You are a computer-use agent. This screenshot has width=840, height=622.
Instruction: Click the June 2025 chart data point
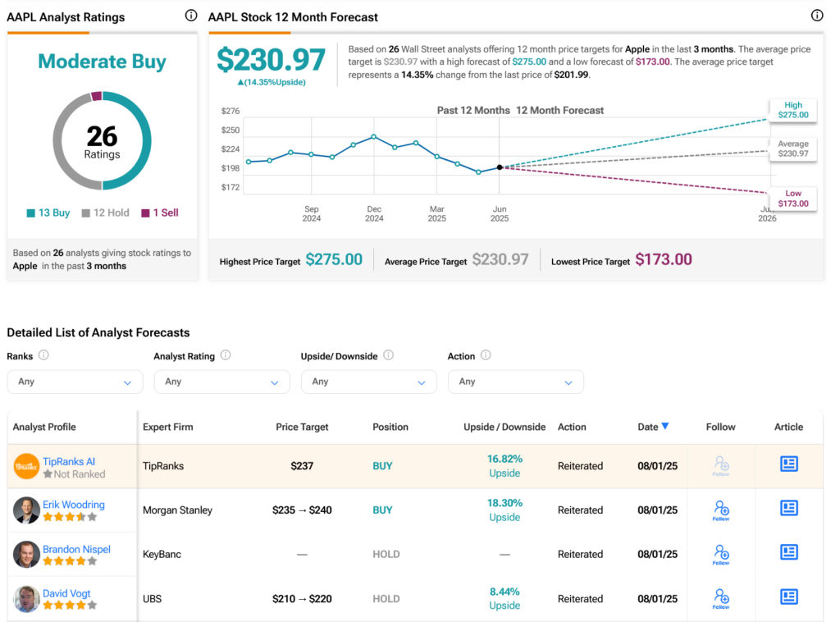[500, 167]
